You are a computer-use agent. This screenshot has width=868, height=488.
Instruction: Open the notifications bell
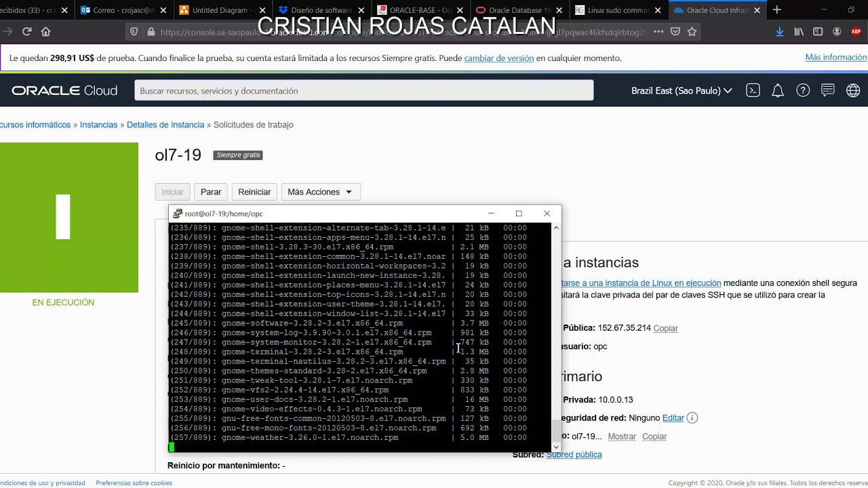pos(778,90)
